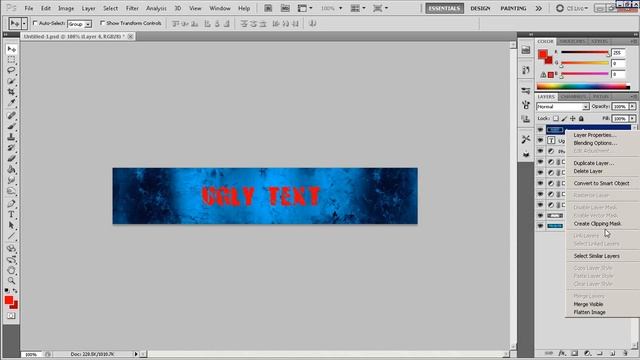Screen dimensions: 640x360
Task: Choose Convert to Smart Object
Action: coord(601,183)
